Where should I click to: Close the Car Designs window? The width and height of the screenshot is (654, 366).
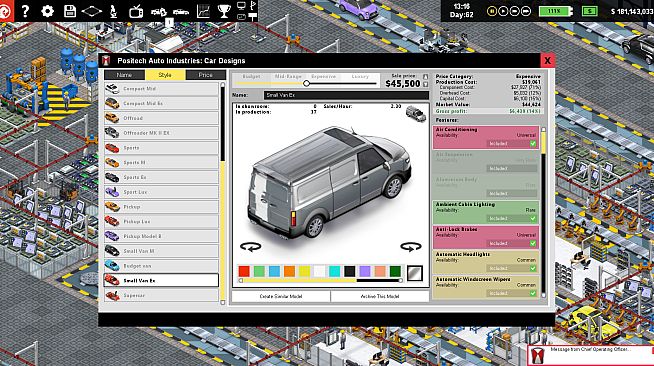pos(547,61)
